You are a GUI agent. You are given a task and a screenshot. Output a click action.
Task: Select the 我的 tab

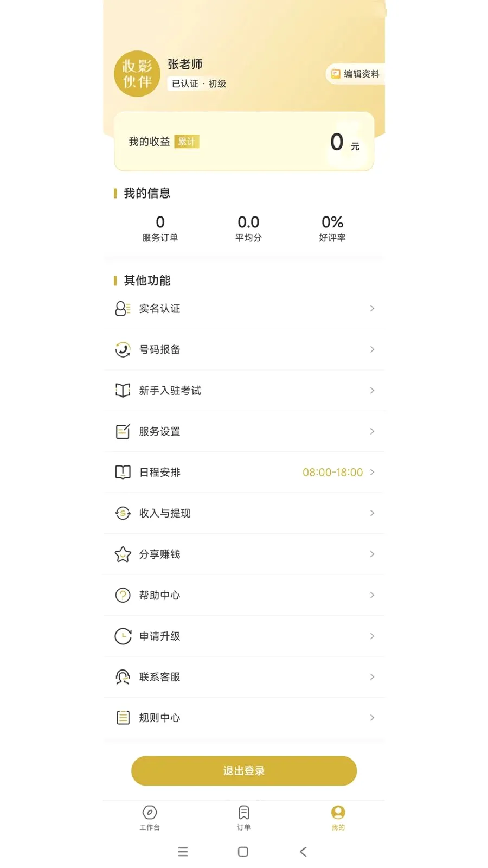pyautogui.click(x=338, y=818)
